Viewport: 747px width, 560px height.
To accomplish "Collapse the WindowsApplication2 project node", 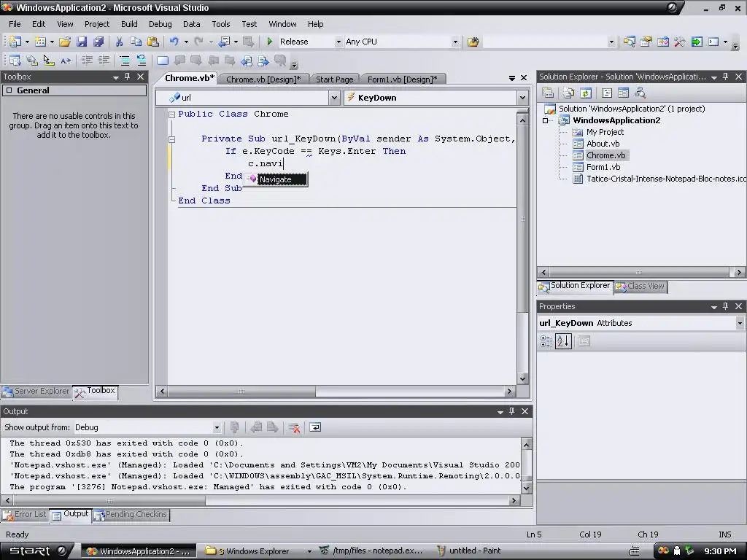I will pyautogui.click(x=546, y=120).
